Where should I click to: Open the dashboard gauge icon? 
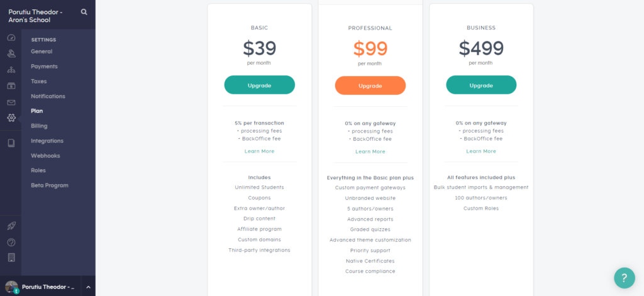pyautogui.click(x=11, y=38)
